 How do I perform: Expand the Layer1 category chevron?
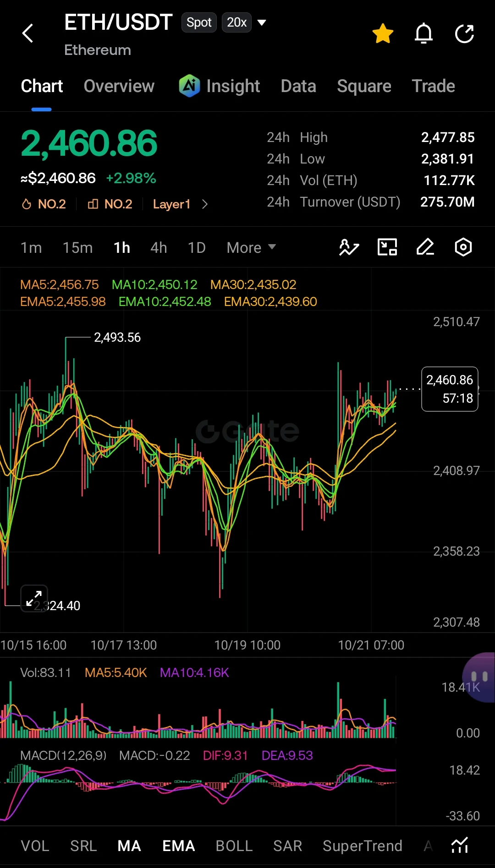tap(205, 204)
